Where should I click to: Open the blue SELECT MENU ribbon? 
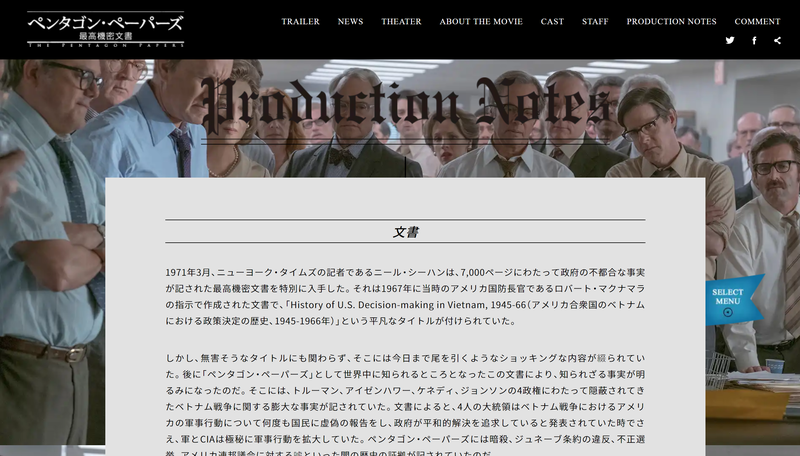[733, 300]
